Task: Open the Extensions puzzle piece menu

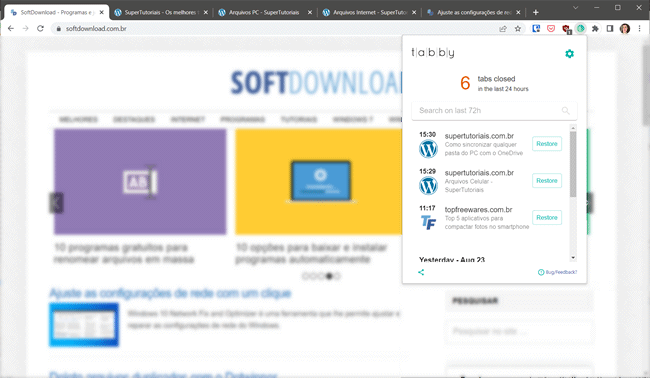Action: 595,29
